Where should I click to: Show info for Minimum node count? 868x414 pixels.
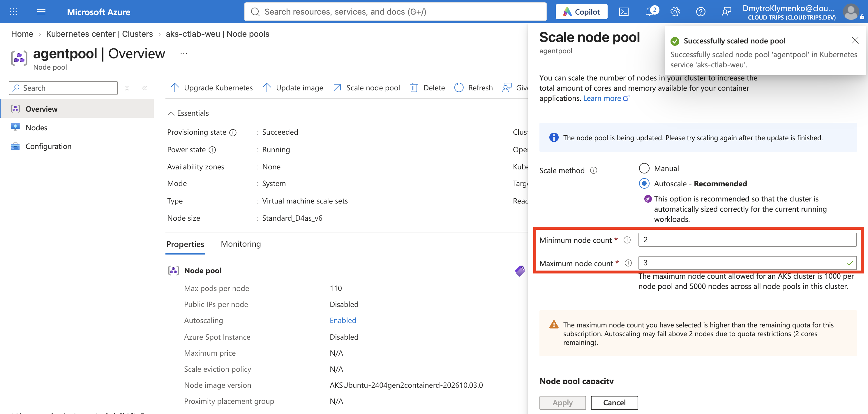[627, 240]
